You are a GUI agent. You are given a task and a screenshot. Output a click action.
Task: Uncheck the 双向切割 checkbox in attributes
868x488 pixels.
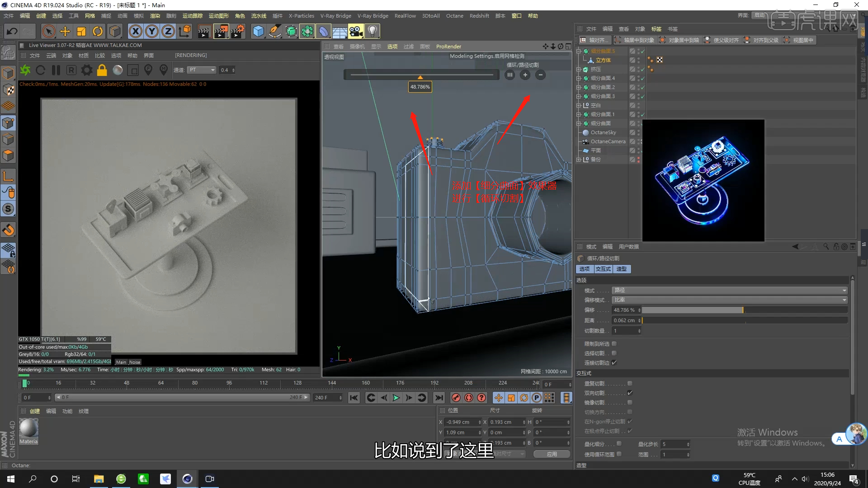coord(630,393)
